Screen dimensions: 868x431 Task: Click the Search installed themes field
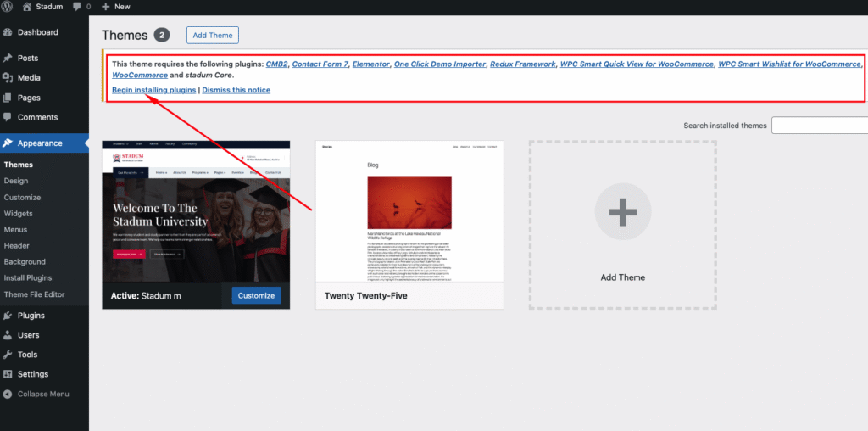tap(820, 126)
